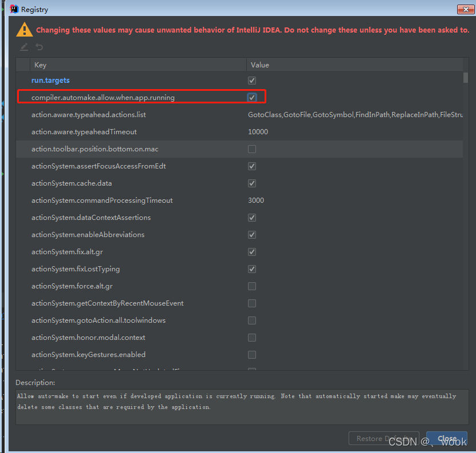Select the run.targets key
The width and height of the screenshot is (476, 453).
50,81
